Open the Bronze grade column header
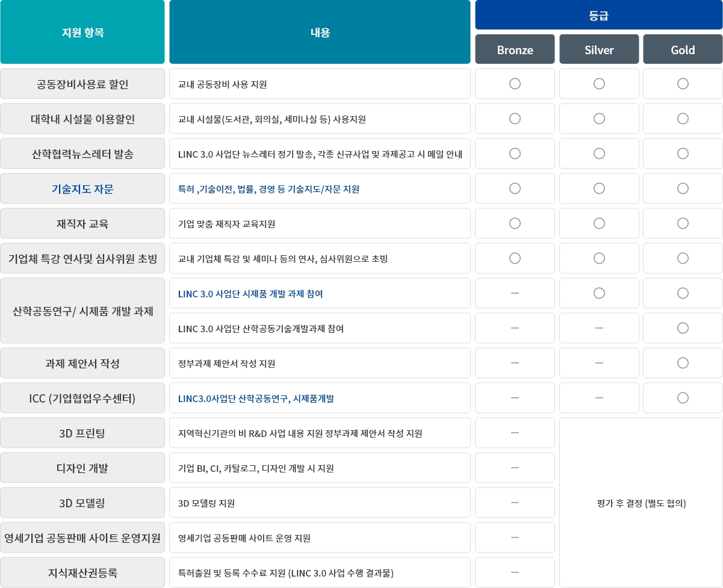This screenshot has width=723, height=588. point(515,50)
